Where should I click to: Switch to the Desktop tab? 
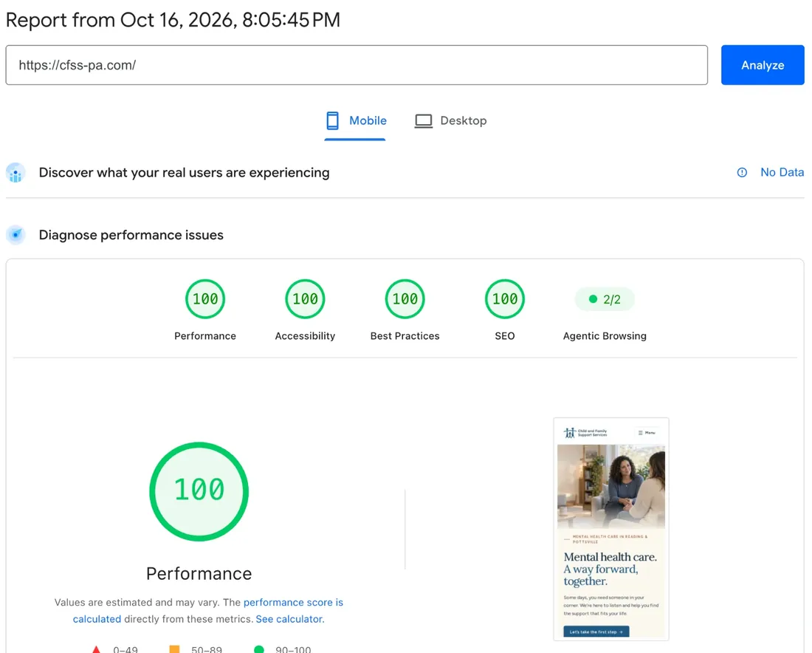[450, 120]
